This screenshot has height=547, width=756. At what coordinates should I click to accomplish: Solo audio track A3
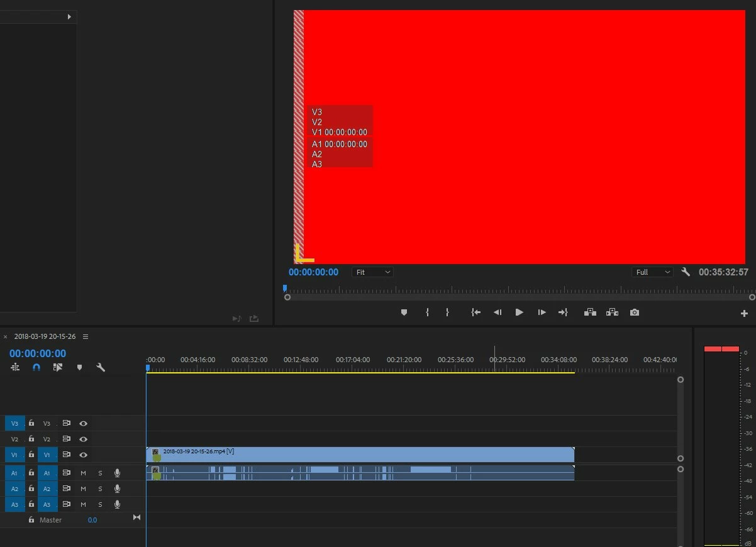100,504
